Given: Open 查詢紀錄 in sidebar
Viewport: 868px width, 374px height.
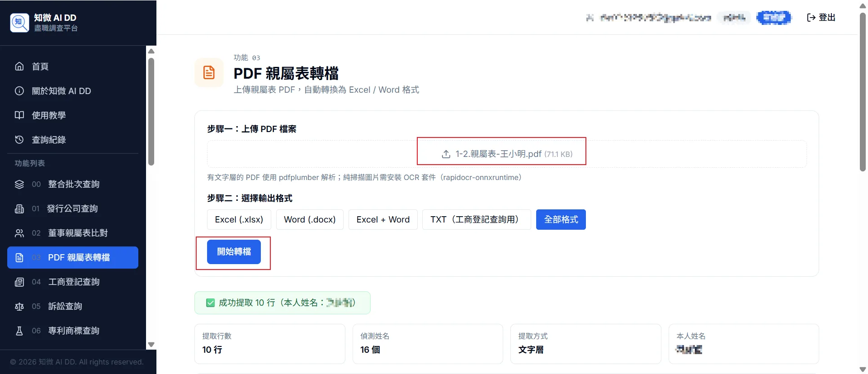Looking at the screenshot, I should click(x=73, y=140).
